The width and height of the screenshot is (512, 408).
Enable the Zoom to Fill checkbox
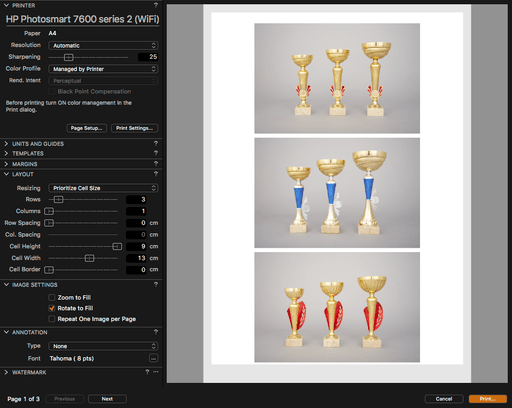pos(52,297)
